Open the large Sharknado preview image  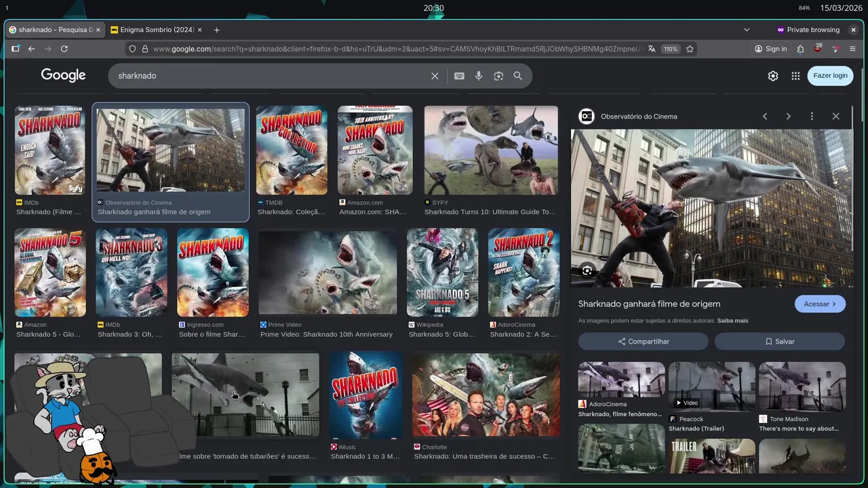pyautogui.click(x=712, y=208)
